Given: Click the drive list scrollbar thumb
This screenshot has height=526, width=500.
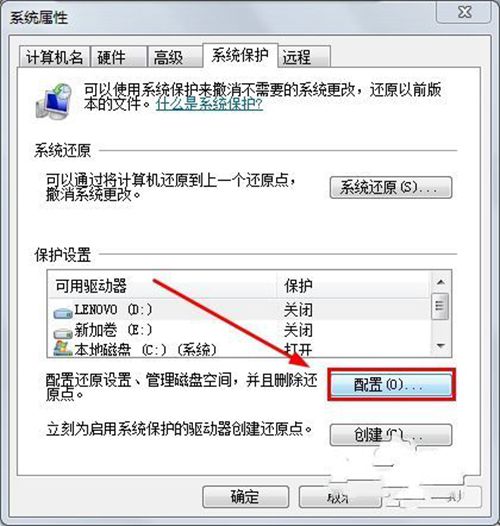Looking at the screenshot, I should coord(440,306).
